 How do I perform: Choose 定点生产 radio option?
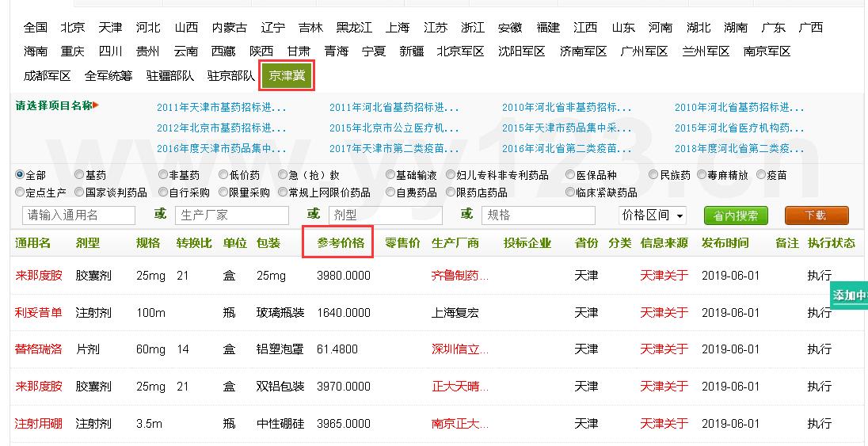click(20, 193)
